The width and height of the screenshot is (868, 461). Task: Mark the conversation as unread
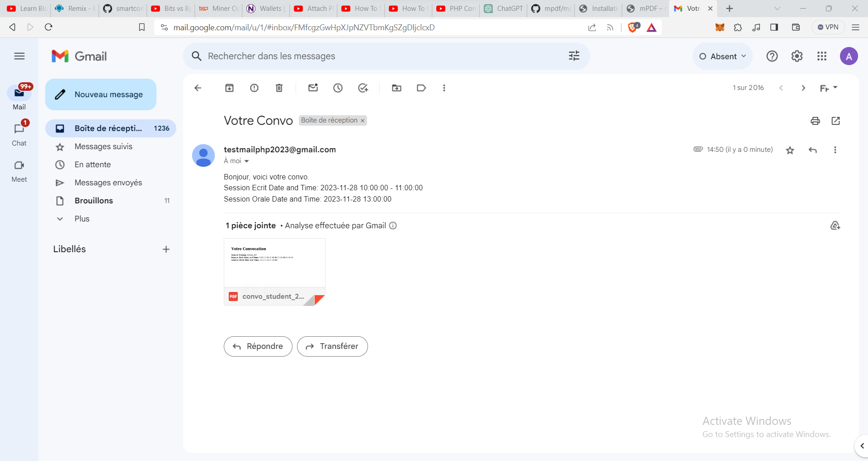pyautogui.click(x=313, y=88)
